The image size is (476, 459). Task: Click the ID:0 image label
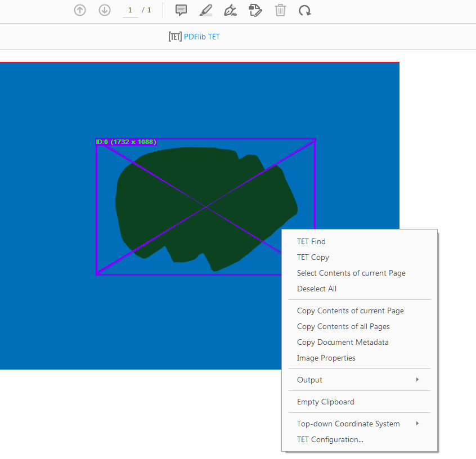point(127,142)
